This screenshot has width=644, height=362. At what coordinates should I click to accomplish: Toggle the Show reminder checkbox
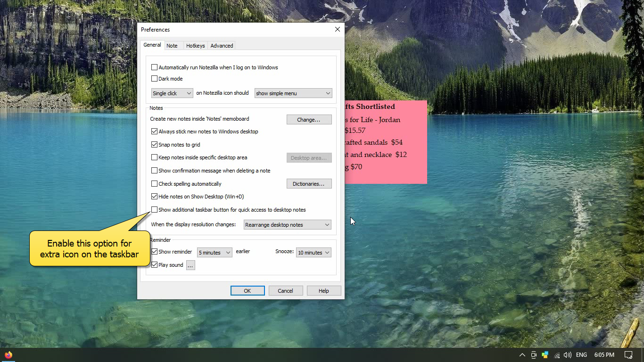click(154, 252)
